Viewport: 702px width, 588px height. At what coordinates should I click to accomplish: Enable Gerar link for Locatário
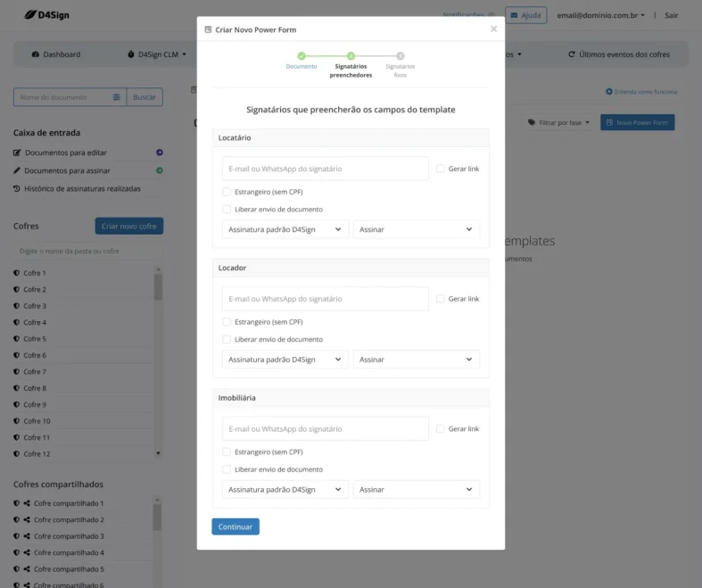pos(441,169)
